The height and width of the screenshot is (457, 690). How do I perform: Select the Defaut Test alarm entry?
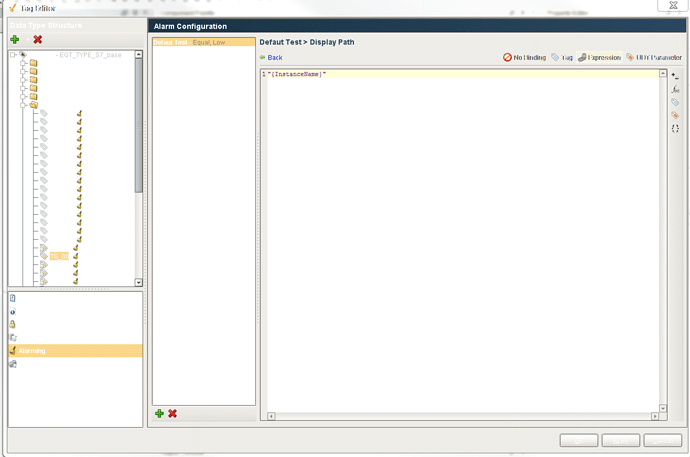click(204, 42)
